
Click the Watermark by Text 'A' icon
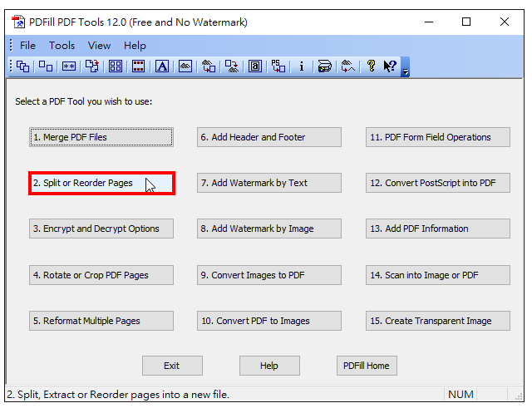tap(162, 66)
